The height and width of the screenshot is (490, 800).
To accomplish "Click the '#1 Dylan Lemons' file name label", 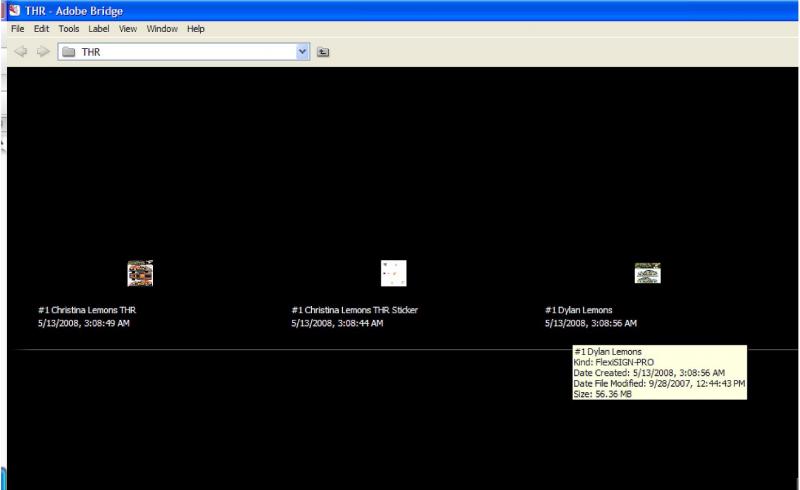I will (579, 310).
